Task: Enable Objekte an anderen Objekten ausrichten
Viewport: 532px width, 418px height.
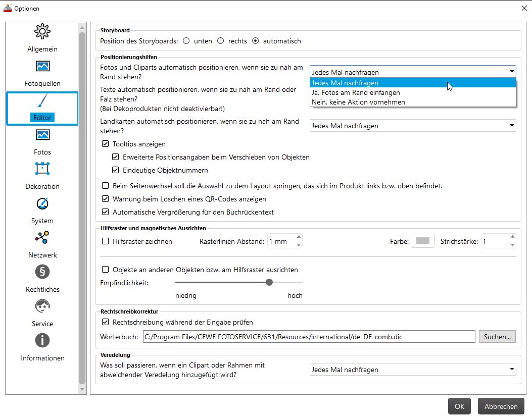Action: click(105, 270)
